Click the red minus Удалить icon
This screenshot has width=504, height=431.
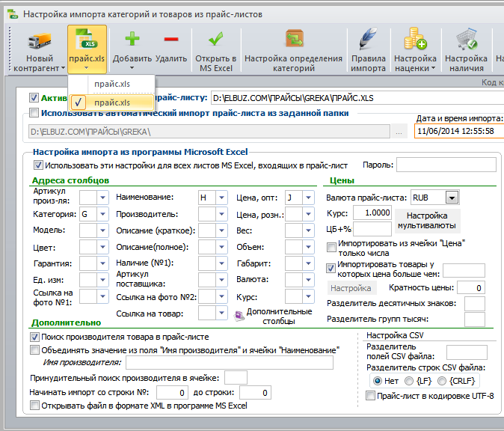click(x=171, y=39)
